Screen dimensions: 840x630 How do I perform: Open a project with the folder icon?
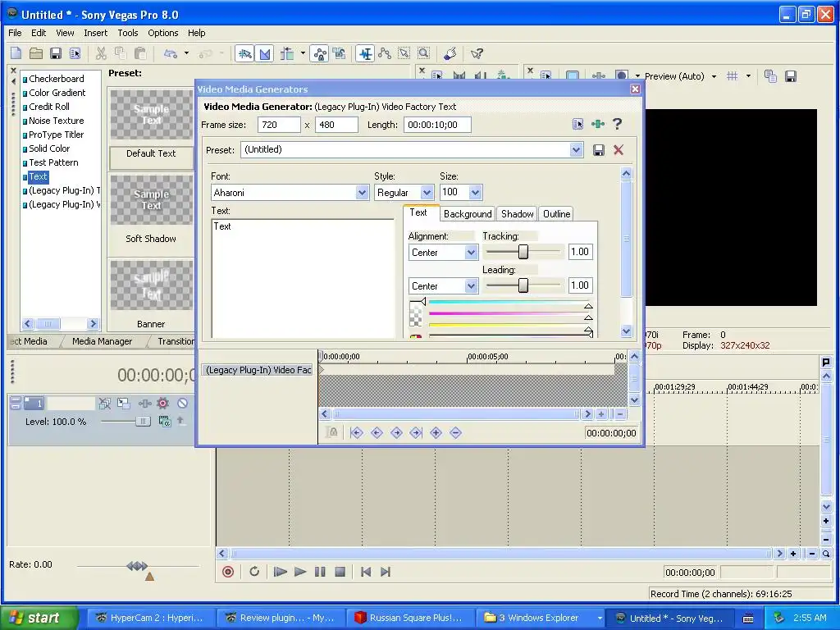pyautogui.click(x=36, y=53)
